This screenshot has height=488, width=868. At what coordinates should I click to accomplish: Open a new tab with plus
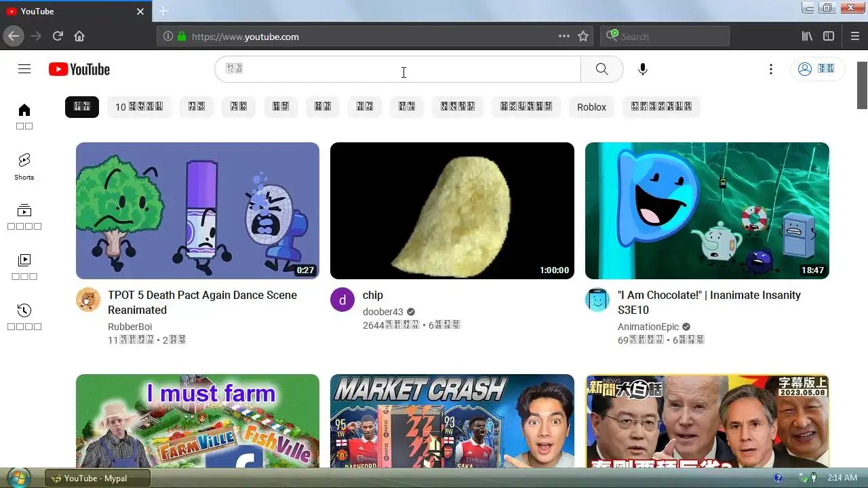[x=163, y=11]
